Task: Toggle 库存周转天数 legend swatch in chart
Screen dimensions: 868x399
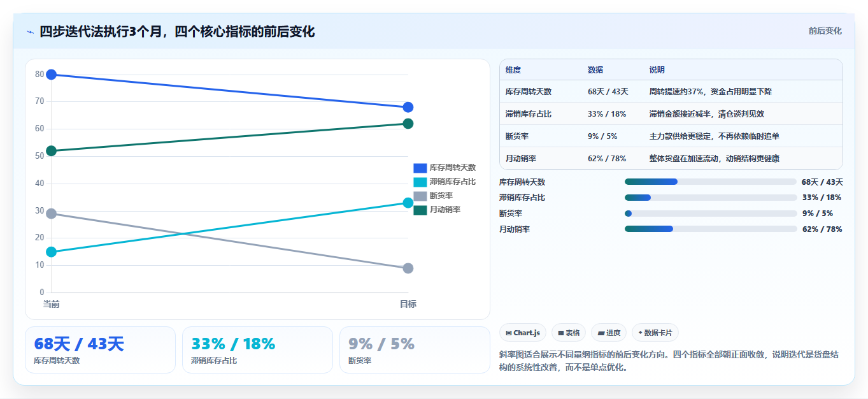Action: tap(420, 168)
